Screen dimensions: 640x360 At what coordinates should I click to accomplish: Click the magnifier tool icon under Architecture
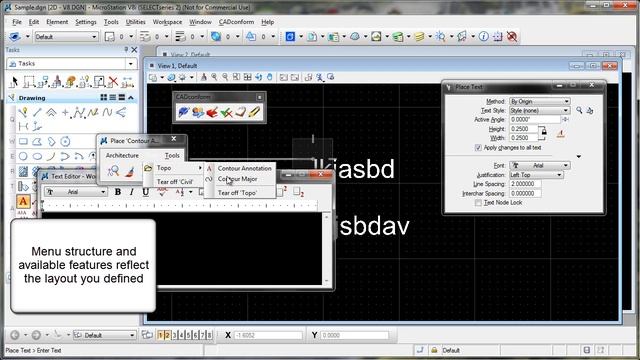coord(113,171)
